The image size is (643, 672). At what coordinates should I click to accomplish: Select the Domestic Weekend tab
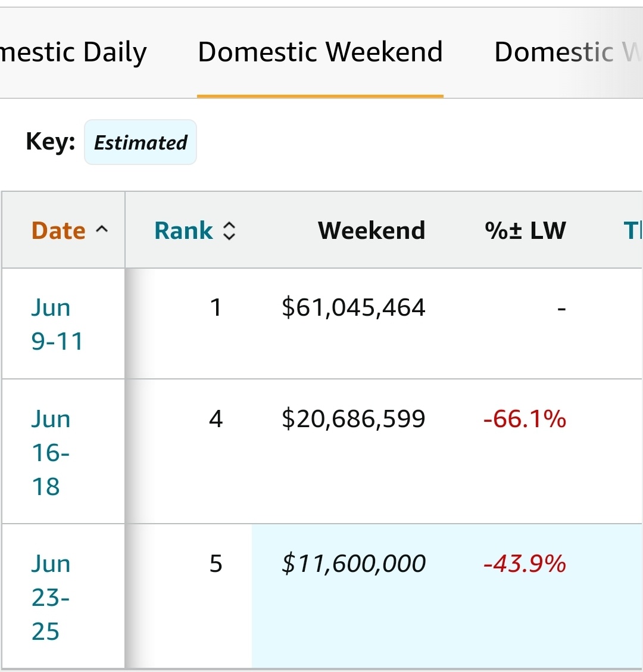pyautogui.click(x=320, y=52)
